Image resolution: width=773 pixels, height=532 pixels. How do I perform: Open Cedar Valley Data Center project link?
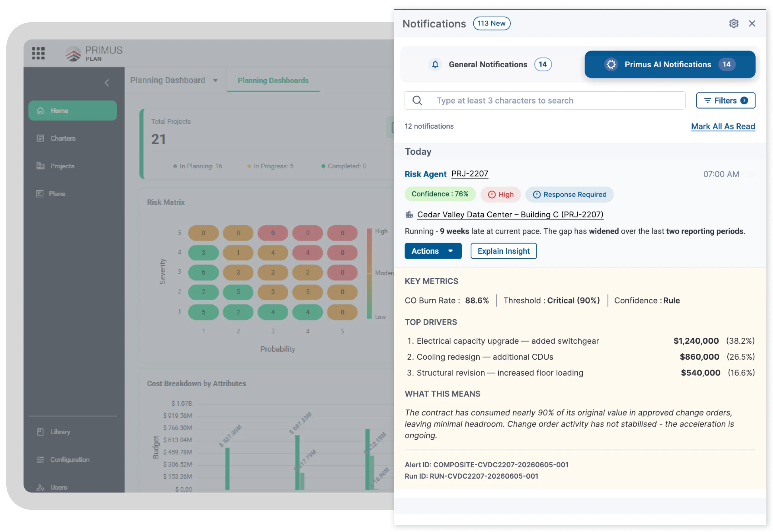[510, 214]
